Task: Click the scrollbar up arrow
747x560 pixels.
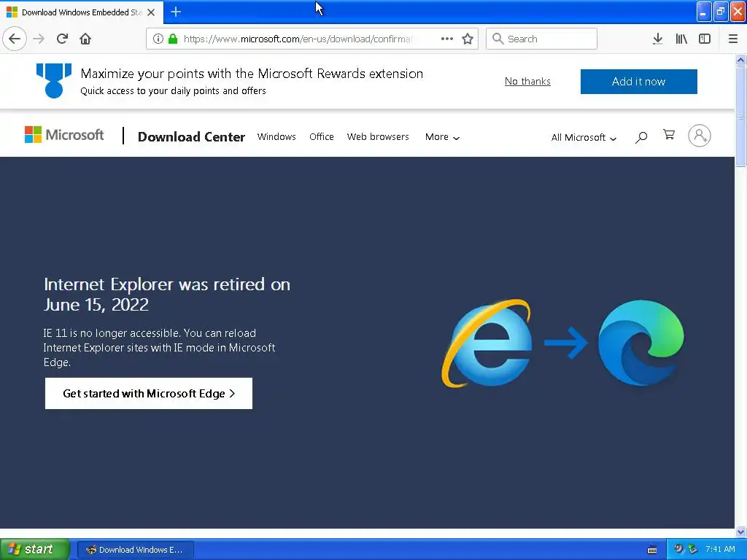Action: 740,60
